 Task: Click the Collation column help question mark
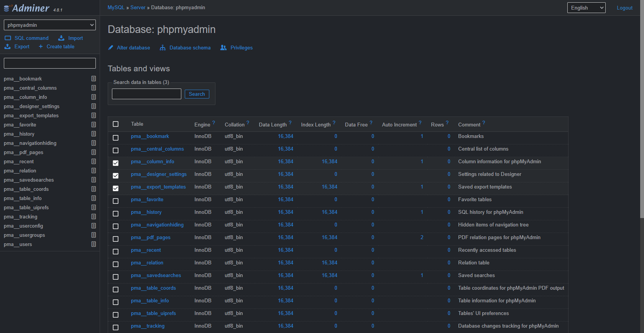coord(248,123)
